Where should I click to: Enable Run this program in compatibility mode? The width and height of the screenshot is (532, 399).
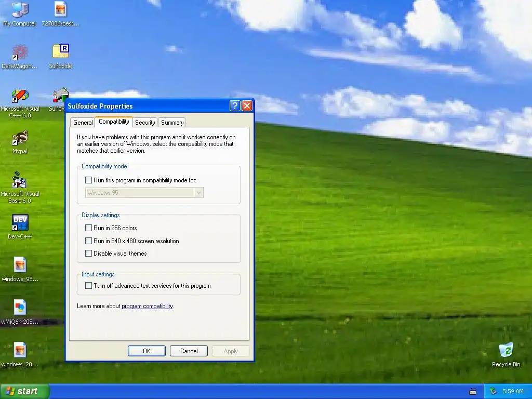click(88, 180)
